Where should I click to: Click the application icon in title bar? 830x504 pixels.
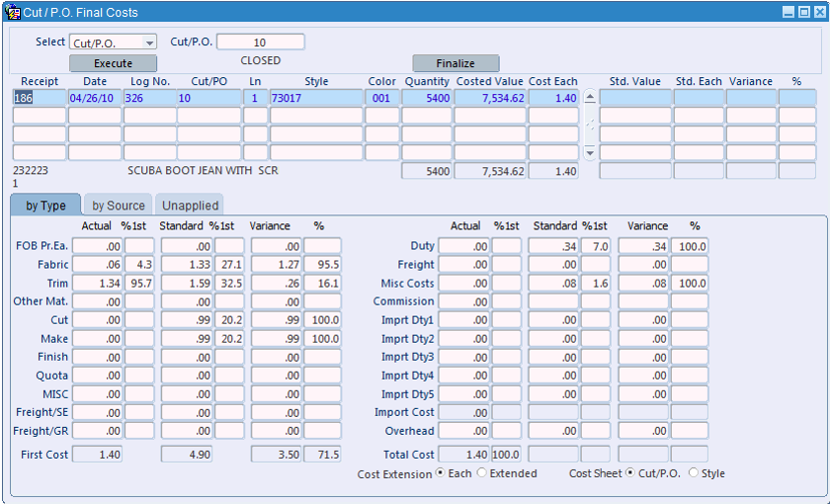tap(14, 13)
